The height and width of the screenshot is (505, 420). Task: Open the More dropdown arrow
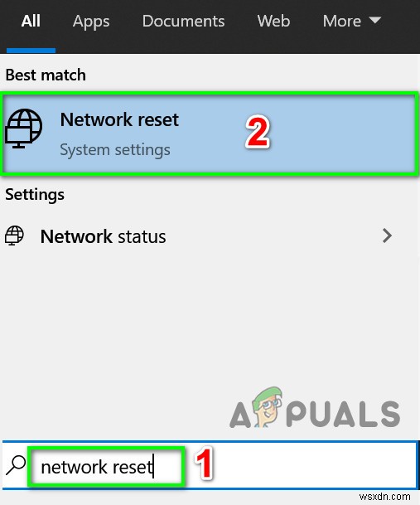(375, 20)
